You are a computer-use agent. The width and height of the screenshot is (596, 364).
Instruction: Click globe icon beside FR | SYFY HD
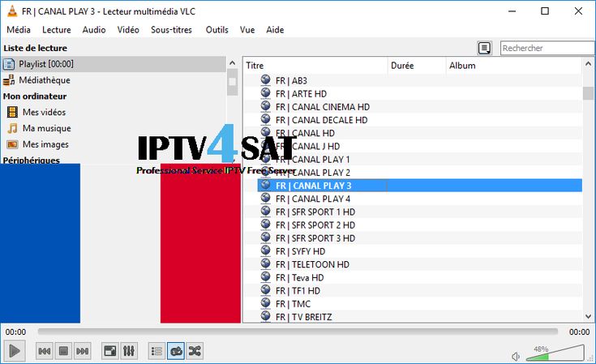pos(265,251)
